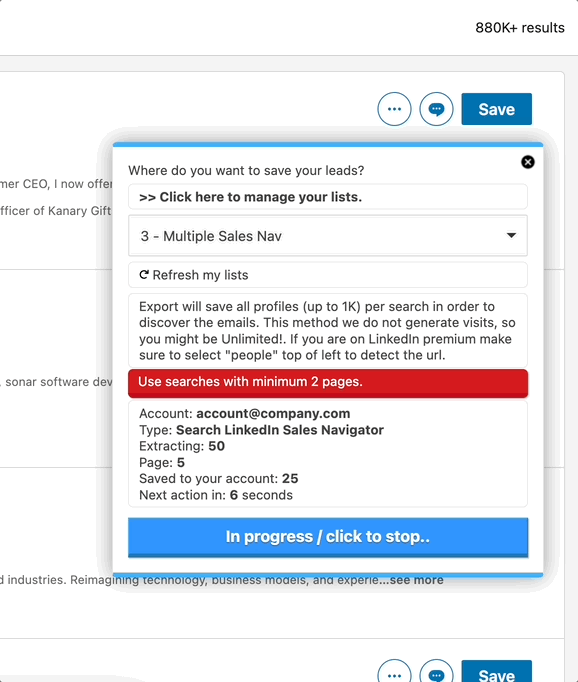
Task: Click the red minimum 2 pages warning banner
Action: [x=328, y=383]
